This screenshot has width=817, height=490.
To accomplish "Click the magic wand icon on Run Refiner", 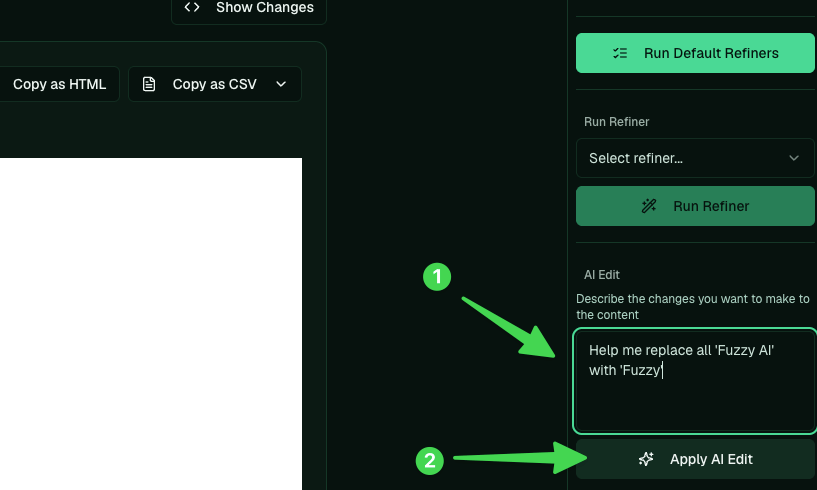I will 649,206.
